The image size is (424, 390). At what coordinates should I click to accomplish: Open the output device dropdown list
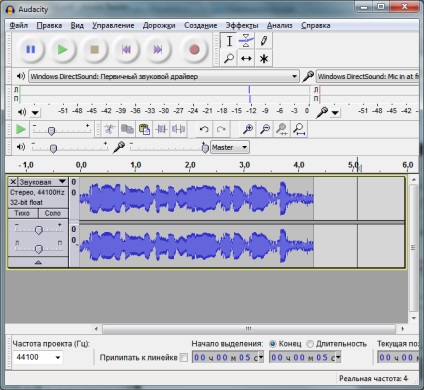point(164,76)
